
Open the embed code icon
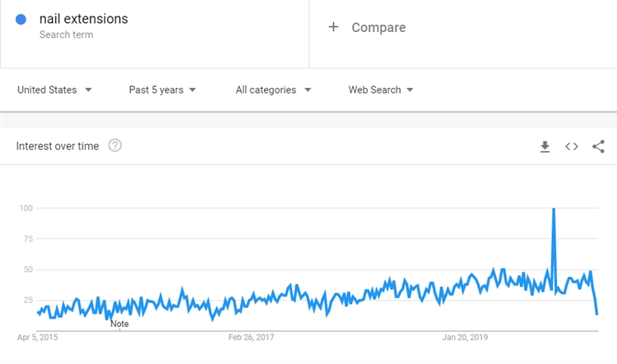pyautogui.click(x=571, y=146)
